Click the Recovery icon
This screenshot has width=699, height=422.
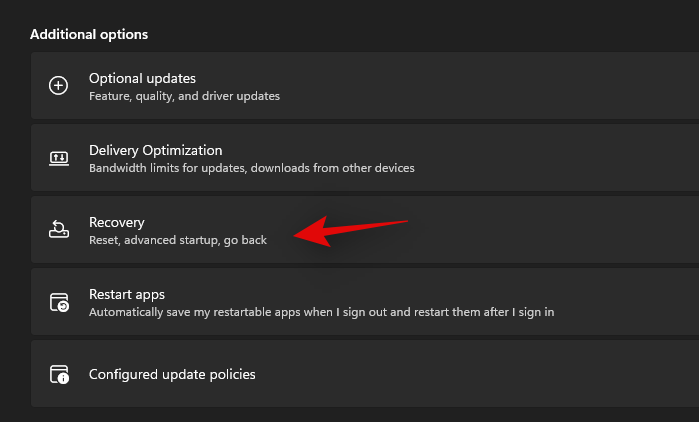[x=59, y=230]
